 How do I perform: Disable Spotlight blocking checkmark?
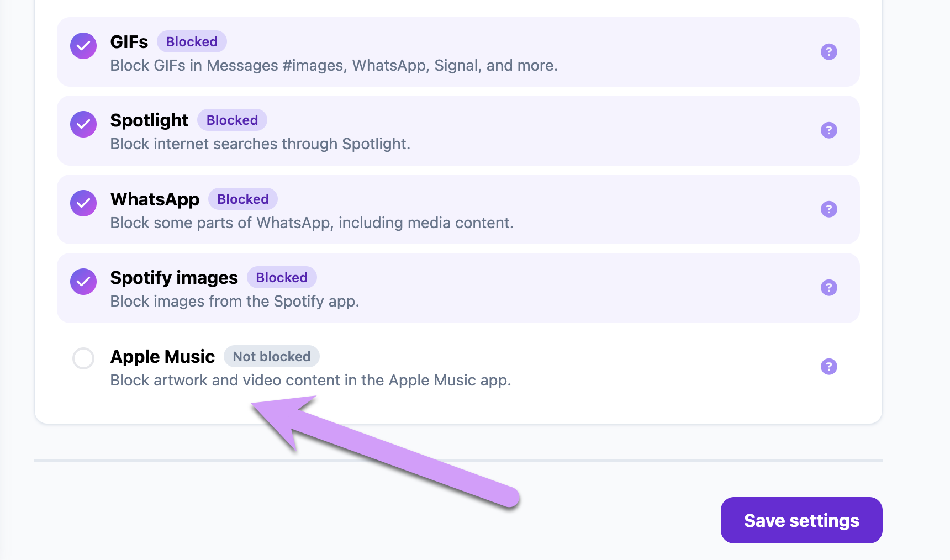coord(83,124)
